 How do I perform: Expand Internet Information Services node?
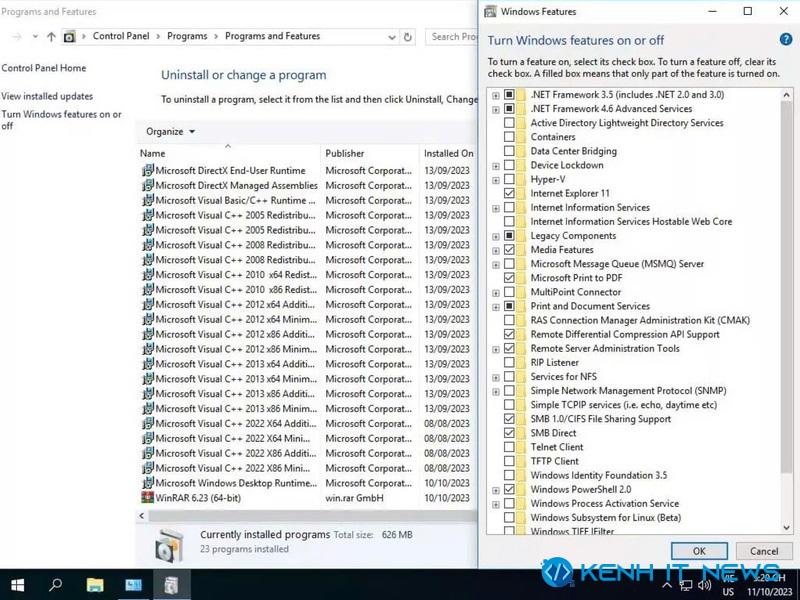tap(495, 208)
